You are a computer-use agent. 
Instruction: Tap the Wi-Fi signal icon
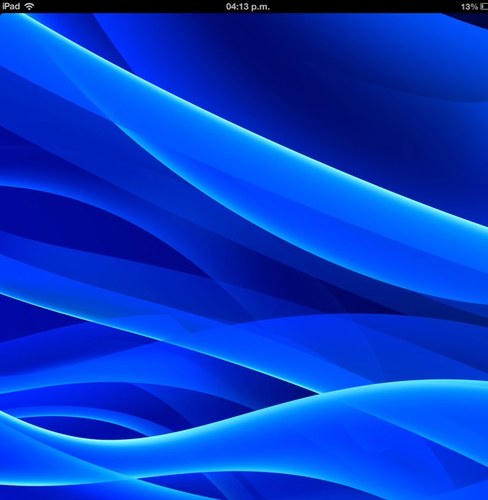30,6
